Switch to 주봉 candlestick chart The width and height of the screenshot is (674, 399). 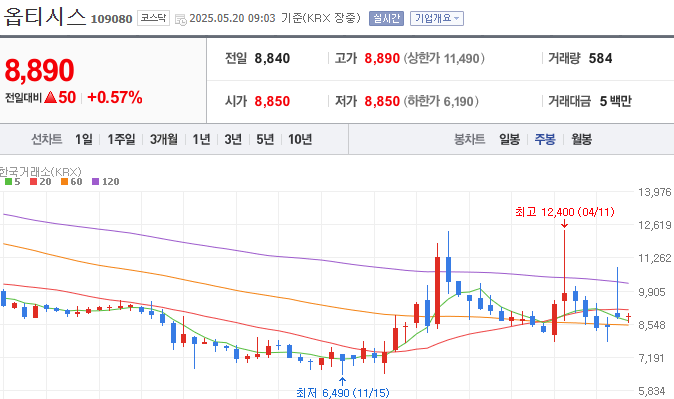(x=545, y=139)
